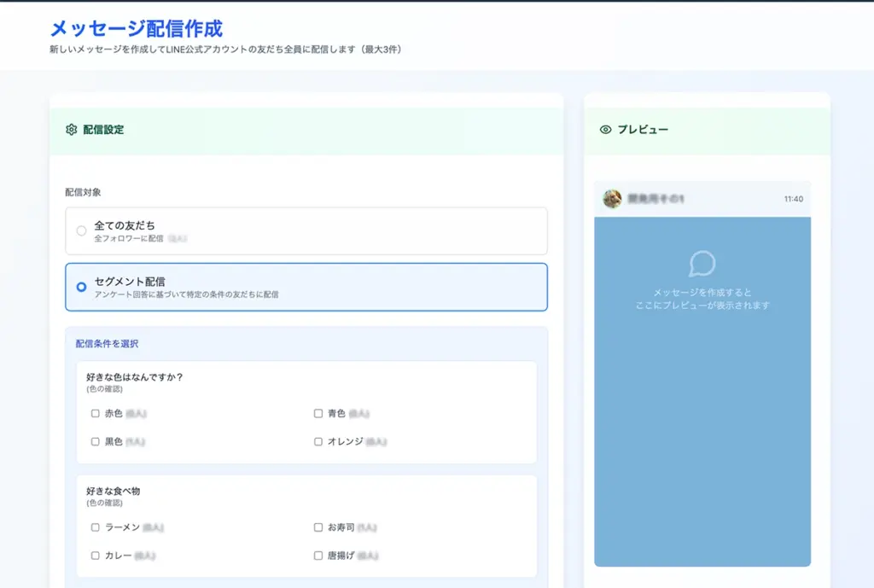Click the 好きな色はなんですか？ question title
The height and width of the screenshot is (588, 874).
135,376
